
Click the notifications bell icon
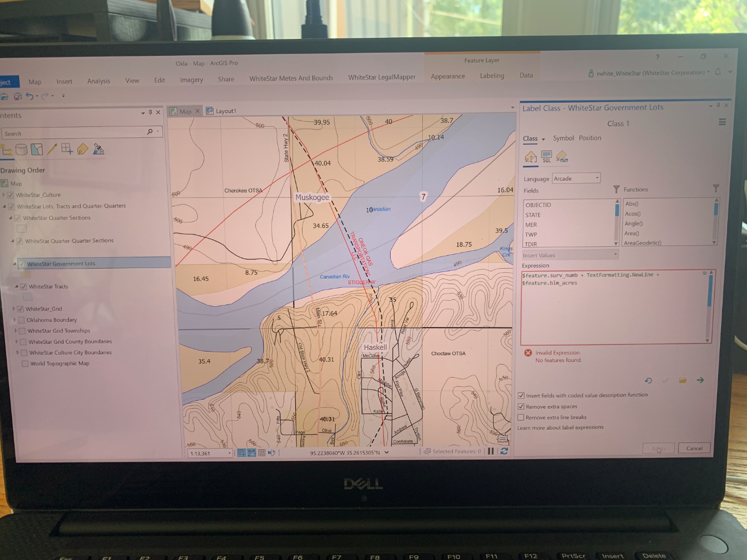[718, 72]
